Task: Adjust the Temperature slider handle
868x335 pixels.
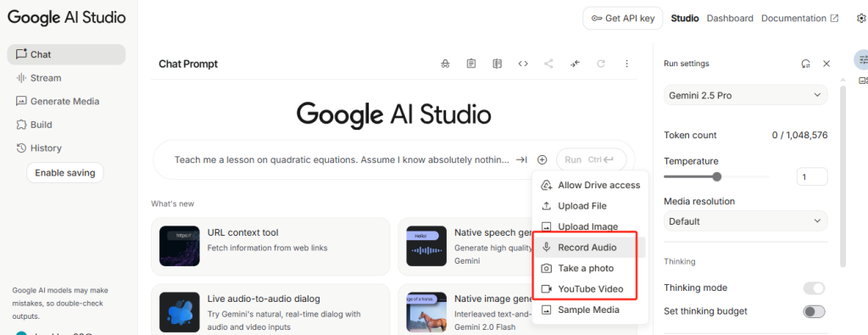Action: 717,176
